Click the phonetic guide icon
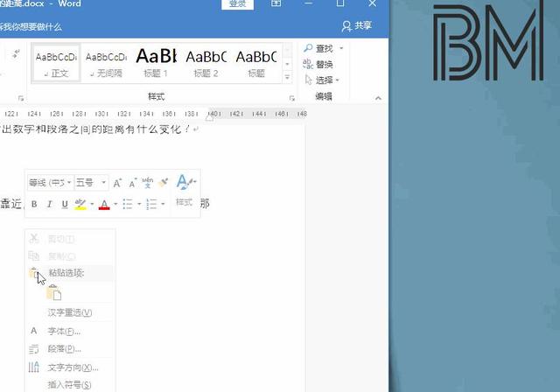Image resolution: width=560 pixels, height=392 pixels. coord(147,182)
